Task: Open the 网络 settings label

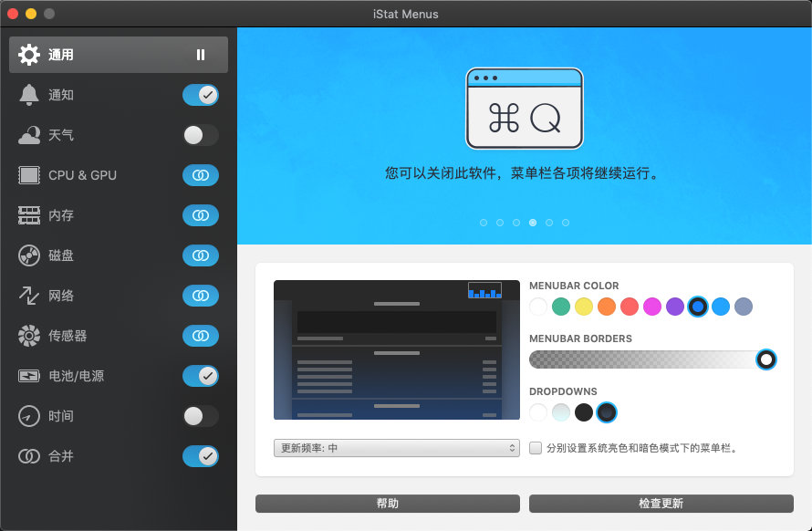Action: click(x=61, y=296)
